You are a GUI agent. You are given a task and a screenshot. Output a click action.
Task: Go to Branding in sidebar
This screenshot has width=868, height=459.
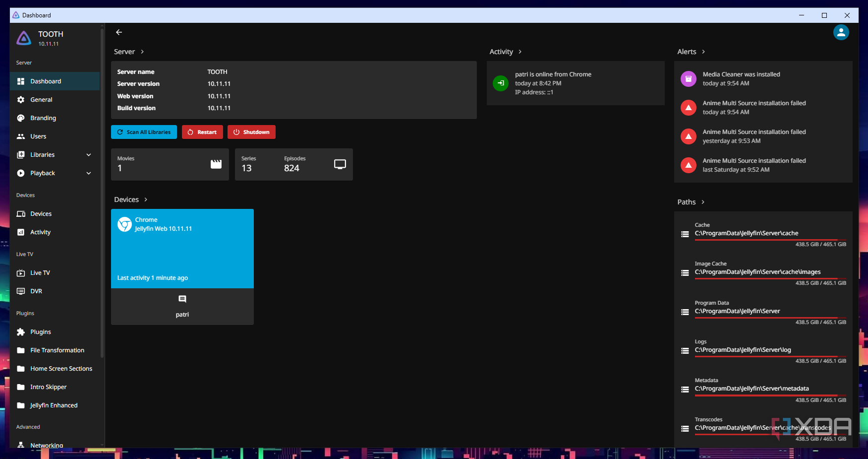55,118
